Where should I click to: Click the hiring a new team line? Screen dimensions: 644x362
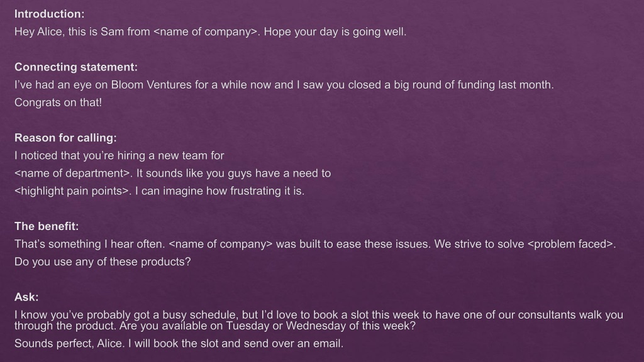point(119,156)
